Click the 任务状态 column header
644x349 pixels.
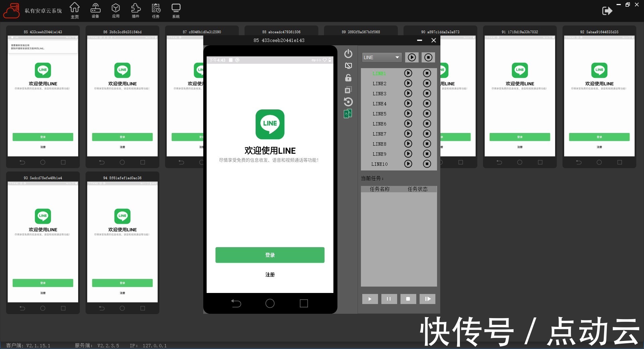coord(418,189)
